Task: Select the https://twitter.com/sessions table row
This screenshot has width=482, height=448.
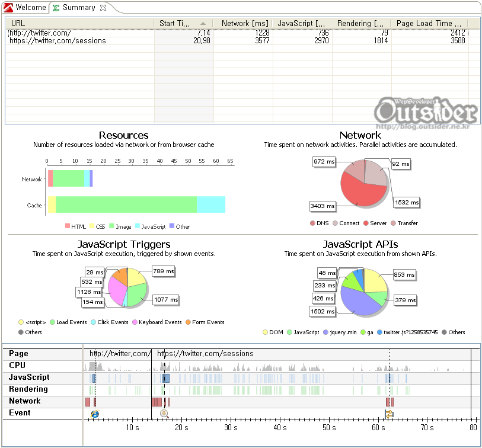Action: pos(238,40)
